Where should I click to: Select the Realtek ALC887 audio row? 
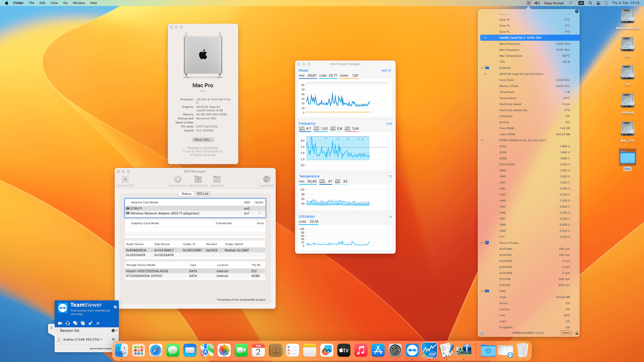pos(195,250)
